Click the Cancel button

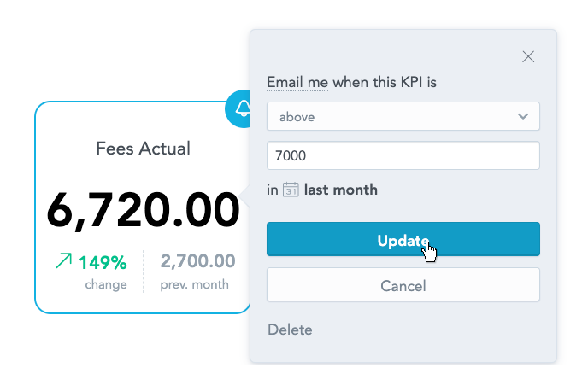click(403, 284)
